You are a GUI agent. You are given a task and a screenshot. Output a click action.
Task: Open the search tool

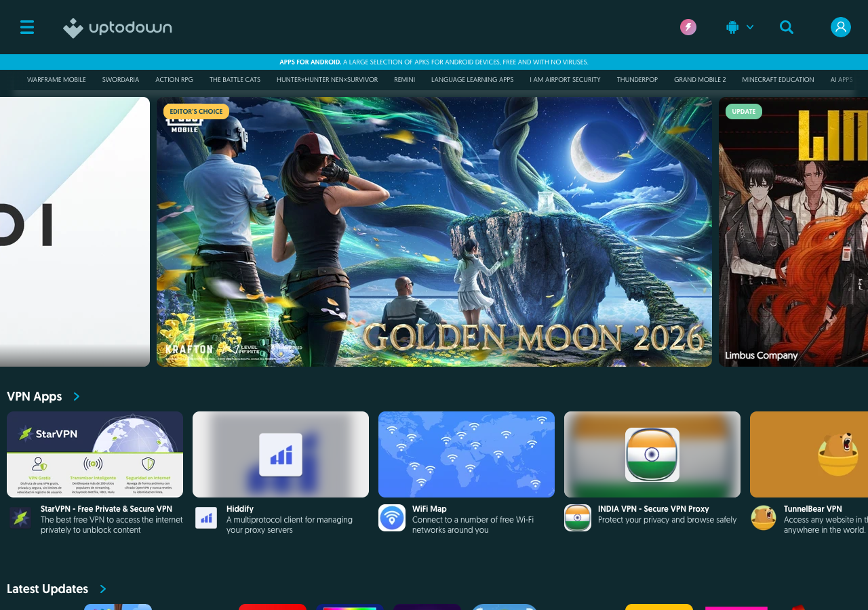coord(786,26)
